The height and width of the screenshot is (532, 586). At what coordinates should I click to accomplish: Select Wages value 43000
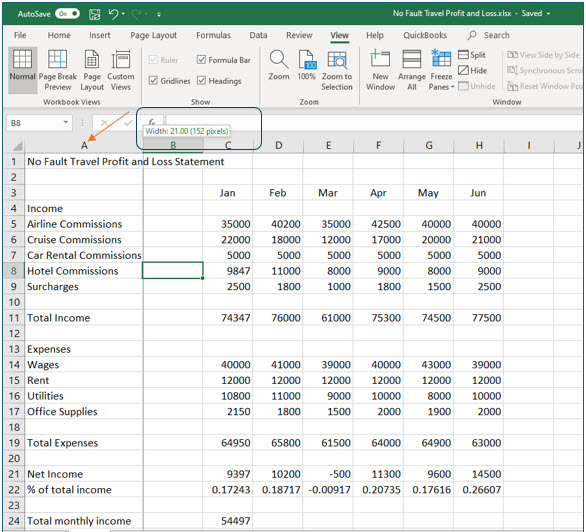pos(428,365)
